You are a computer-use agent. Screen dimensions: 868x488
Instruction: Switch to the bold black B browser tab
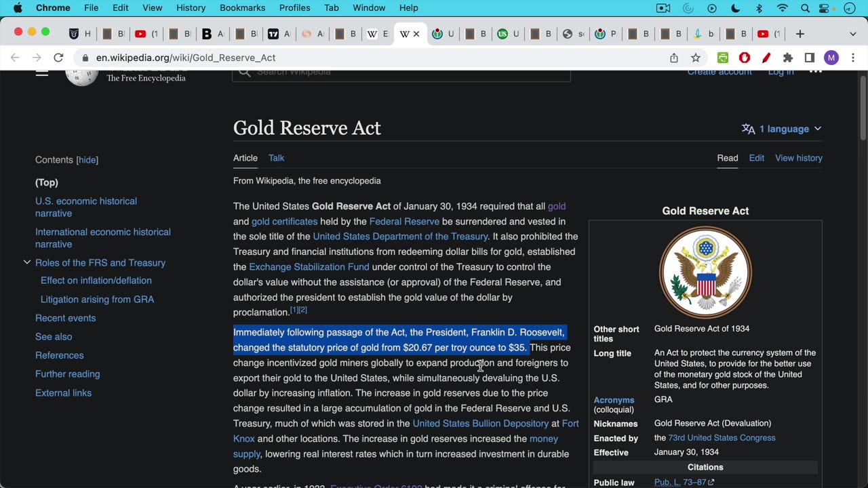(x=213, y=34)
